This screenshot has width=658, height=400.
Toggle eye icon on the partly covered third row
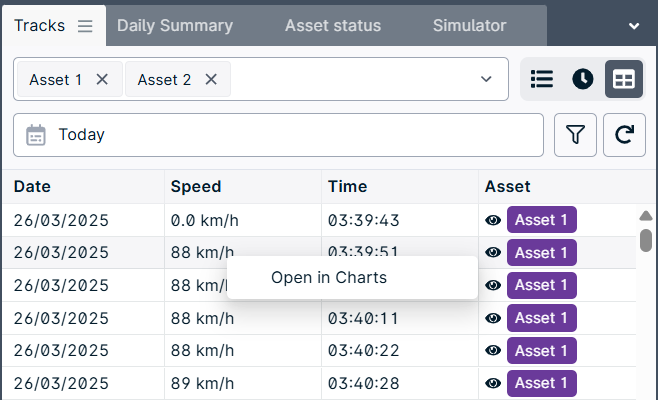[493, 285]
